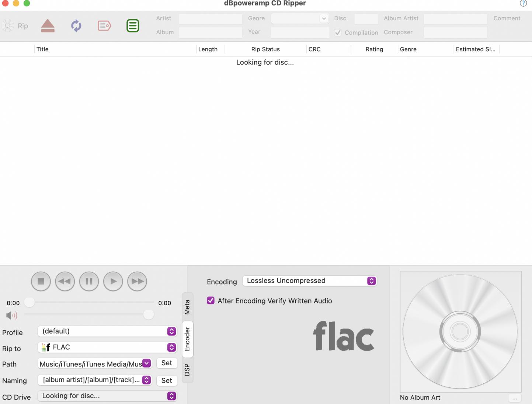This screenshot has width=532, height=404.
Task: Adjust the volume slider
Action: 89,314
